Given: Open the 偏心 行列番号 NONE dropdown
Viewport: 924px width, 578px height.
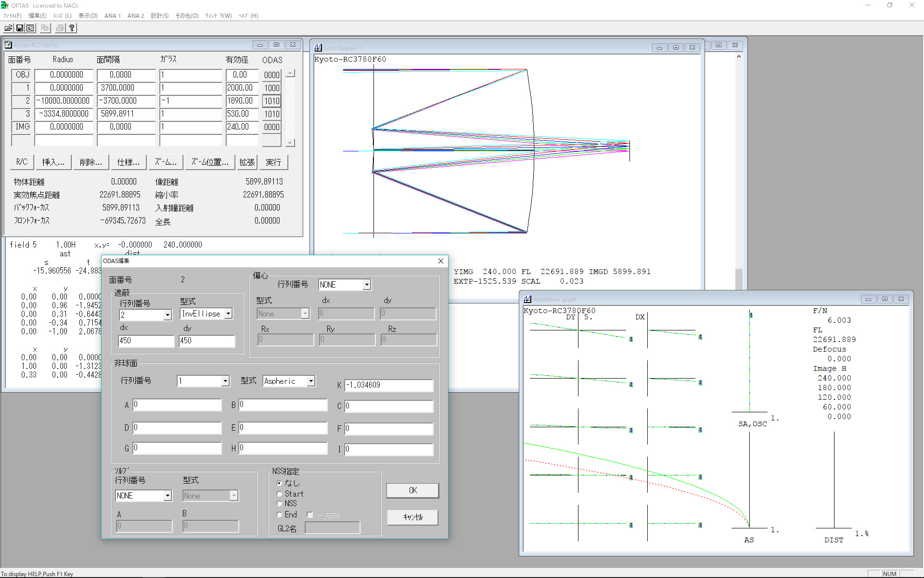Looking at the screenshot, I should click(x=367, y=285).
